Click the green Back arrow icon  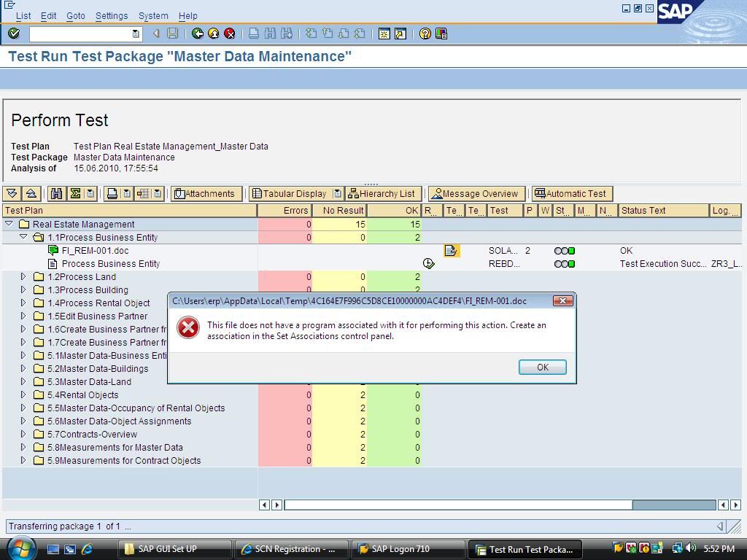click(x=197, y=34)
